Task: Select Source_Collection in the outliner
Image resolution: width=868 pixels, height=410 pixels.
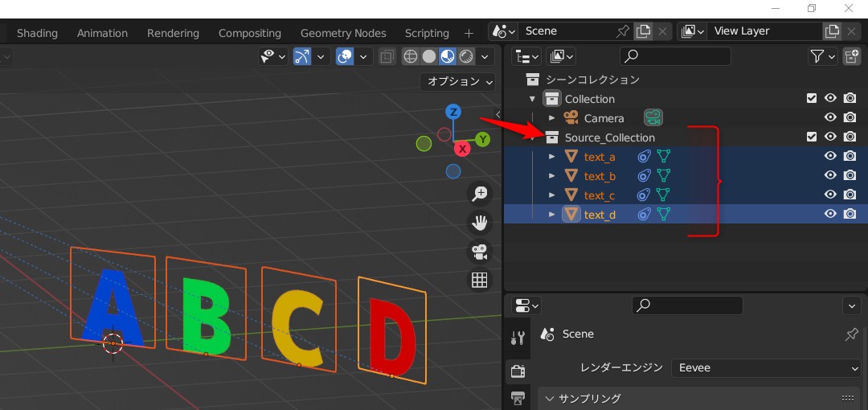Action: pos(609,137)
